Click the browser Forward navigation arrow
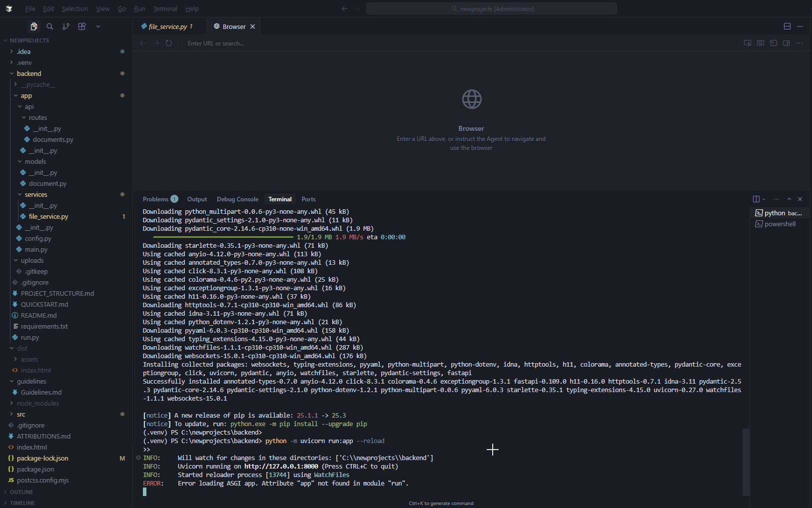The height and width of the screenshot is (508, 812). pos(156,43)
